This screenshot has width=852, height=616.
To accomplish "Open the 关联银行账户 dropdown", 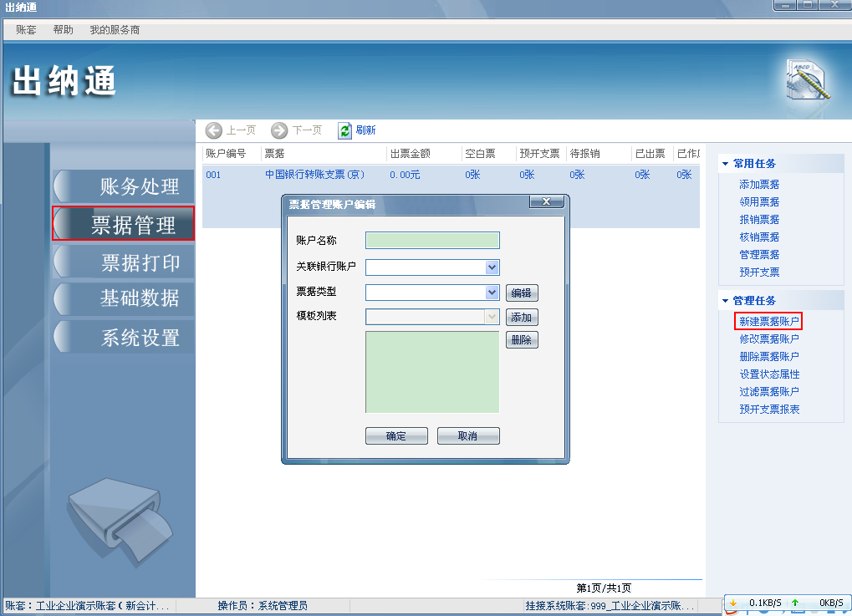I will (492, 267).
